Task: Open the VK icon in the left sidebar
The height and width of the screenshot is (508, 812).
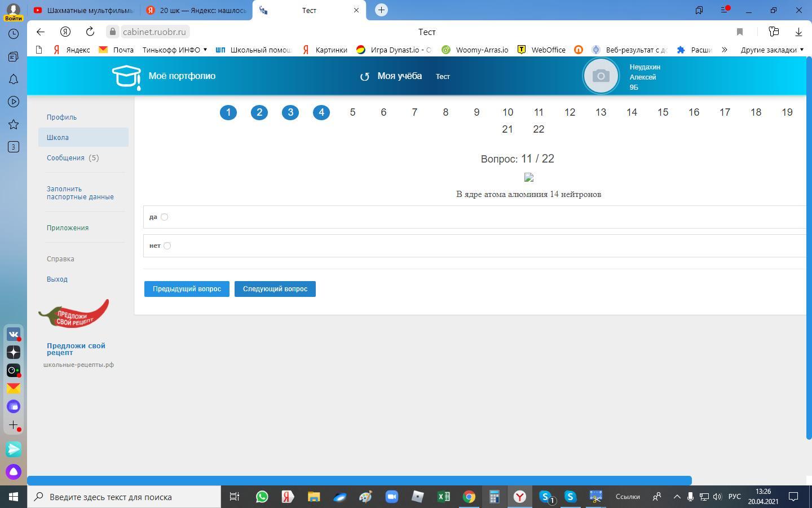Action: coord(14,334)
